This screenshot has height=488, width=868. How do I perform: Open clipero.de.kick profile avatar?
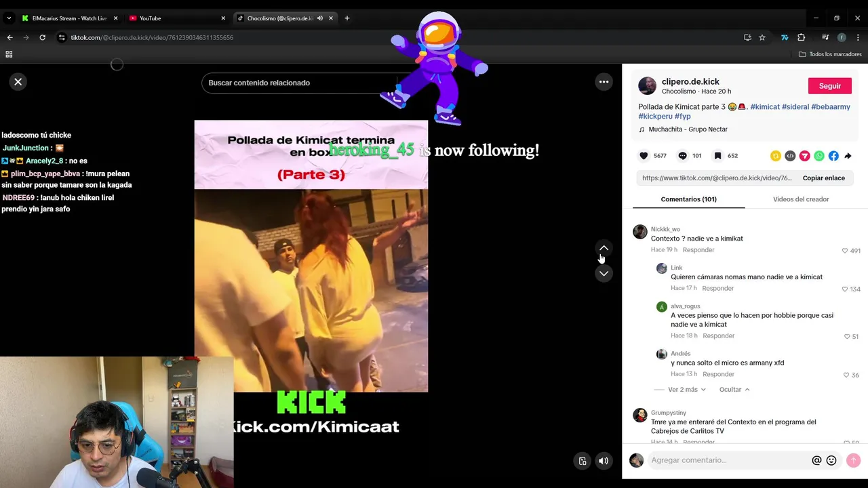[647, 85]
